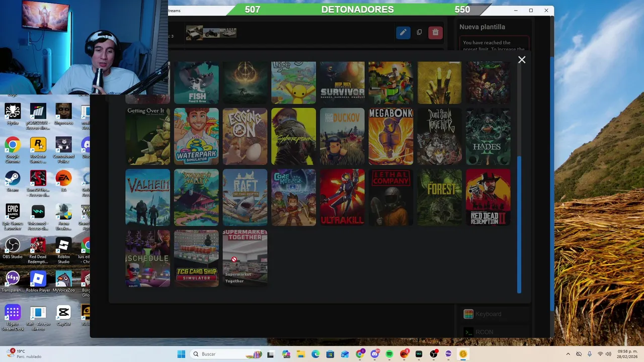This screenshot has height=362, width=644.
Task: Show hidden system tray icons
Action: click(568, 354)
